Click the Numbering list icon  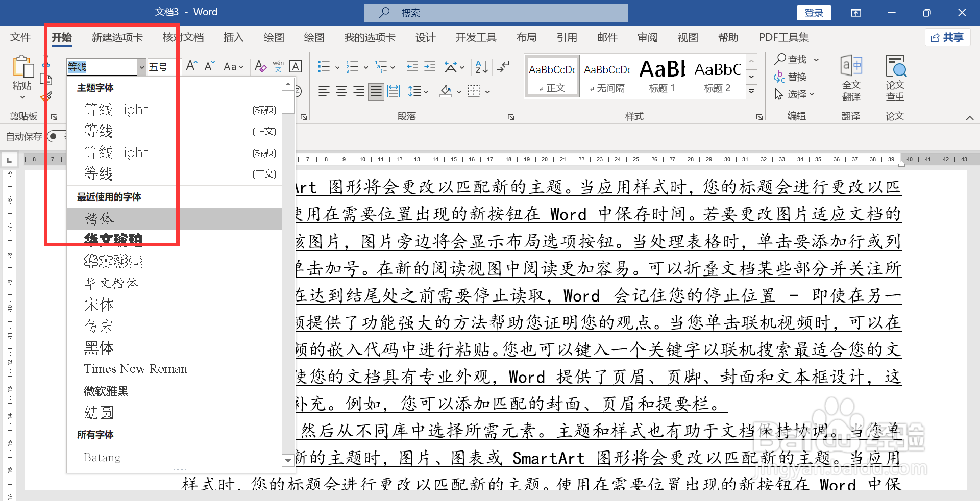(x=352, y=66)
